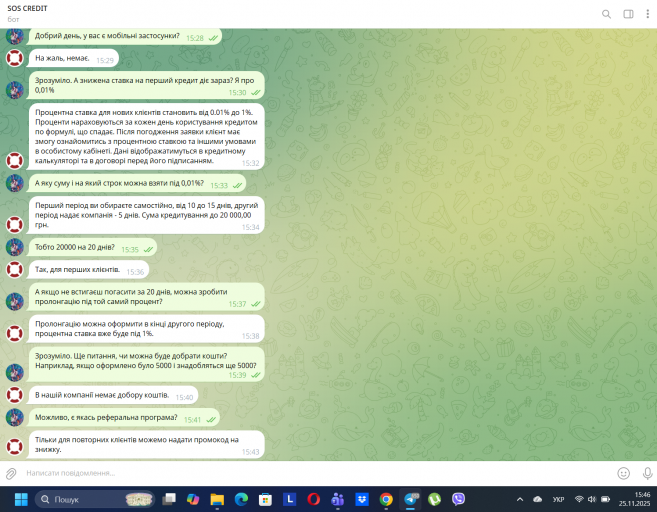Screen dimensions: 657x512
Task: Open the blue 'L' app in taskbar
Action: tap(290, 499)
